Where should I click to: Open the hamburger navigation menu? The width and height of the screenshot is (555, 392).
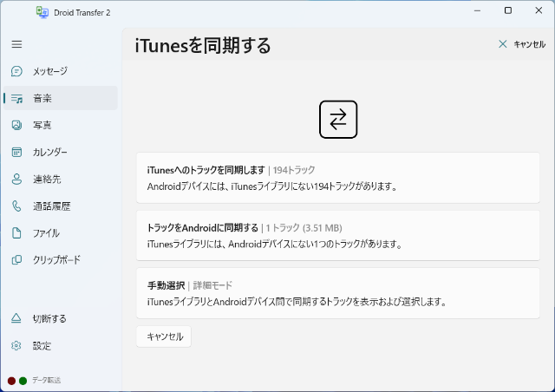[x=16, y=44]
